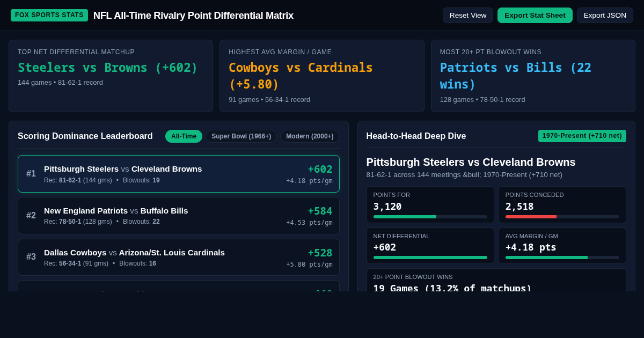Open the Steelers vs Browns summary card
The image size is (644, 338).
(x=111, y=76)
